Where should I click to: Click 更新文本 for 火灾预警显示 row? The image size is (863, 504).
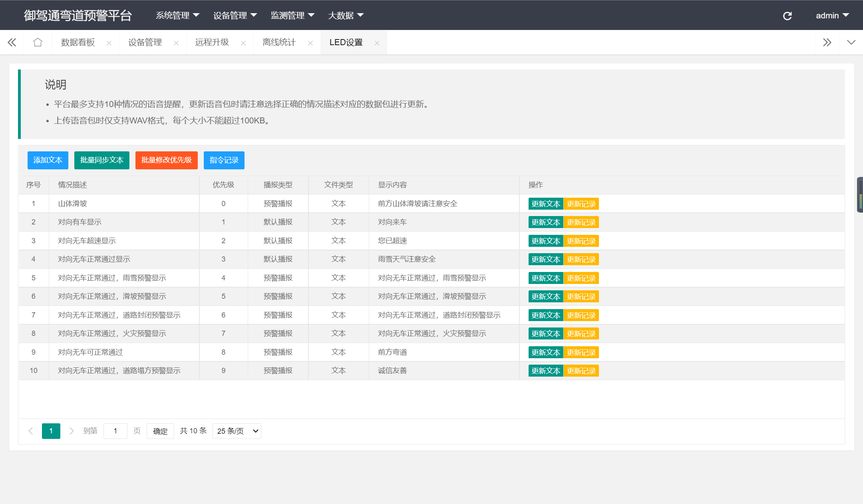pos(546,333)
